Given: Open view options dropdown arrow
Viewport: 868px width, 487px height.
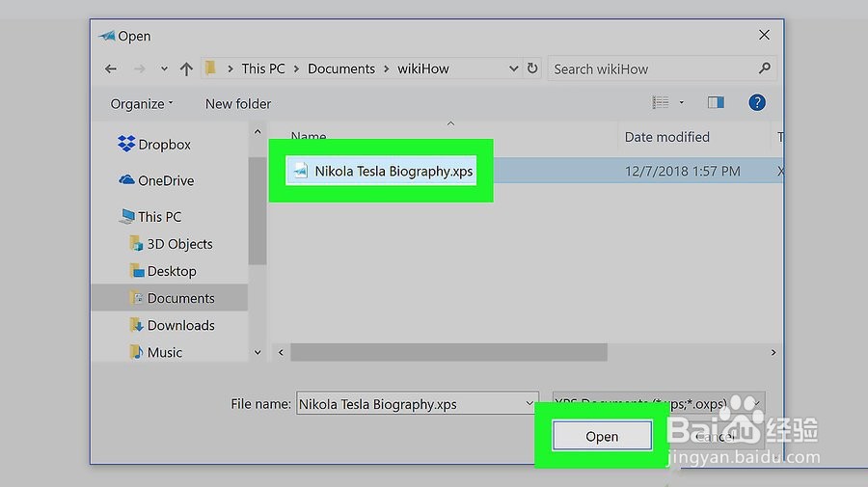Looking at the screenshot, I should pos(682,102).
